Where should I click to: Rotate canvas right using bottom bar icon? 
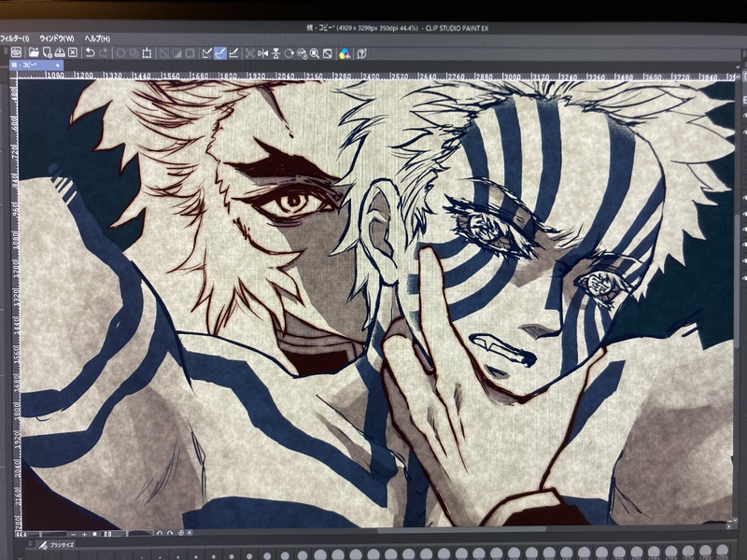(x=170, y=533)
